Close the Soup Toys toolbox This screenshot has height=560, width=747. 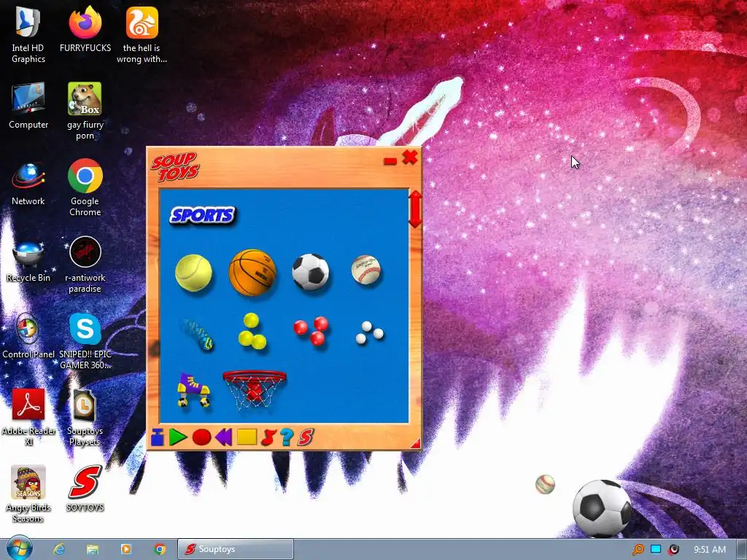[410, 157]
